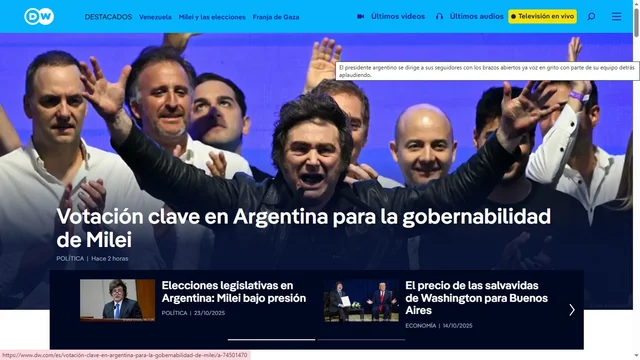Click the headphones icon beside Últimos audios
The width and height of the screenshot is (640, 360).
(439, 17)
